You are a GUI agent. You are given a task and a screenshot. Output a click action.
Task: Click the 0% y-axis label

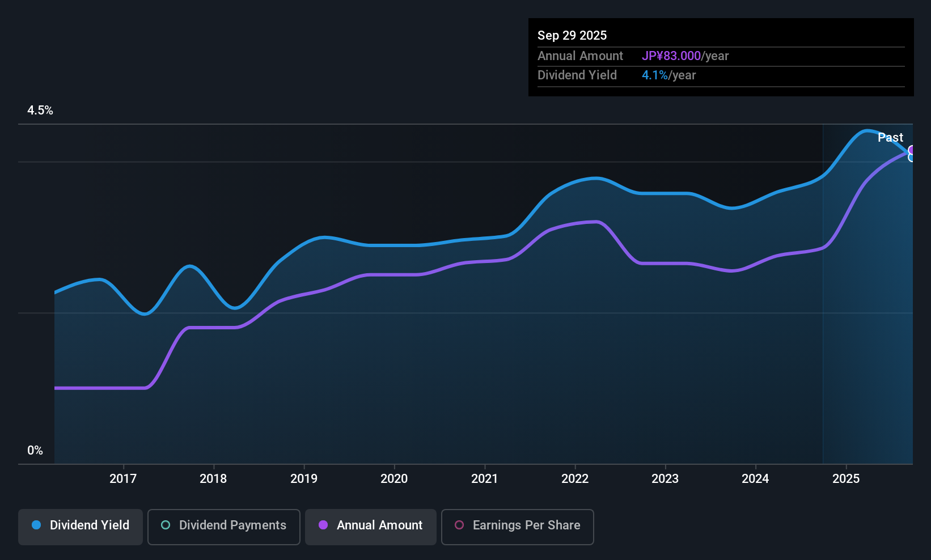pyautogui.click(x=35, y=451)
